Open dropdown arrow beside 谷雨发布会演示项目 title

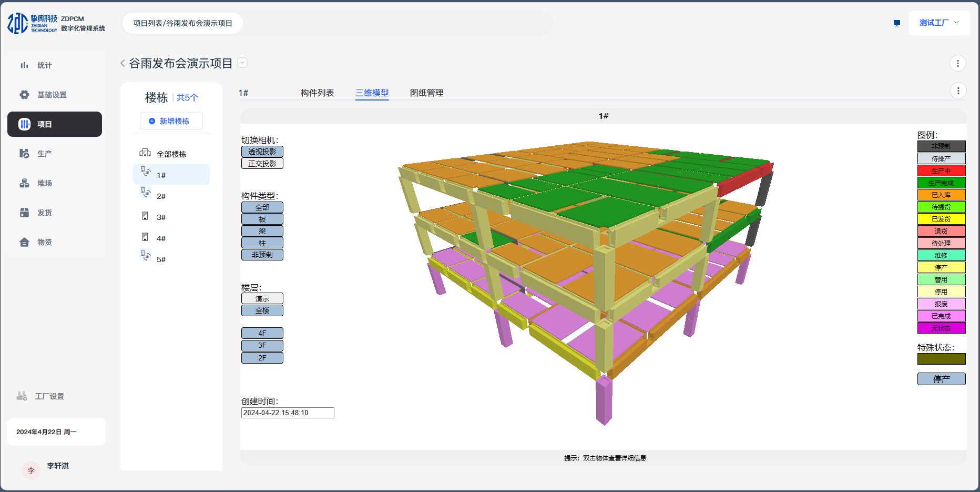pos(242,63)
